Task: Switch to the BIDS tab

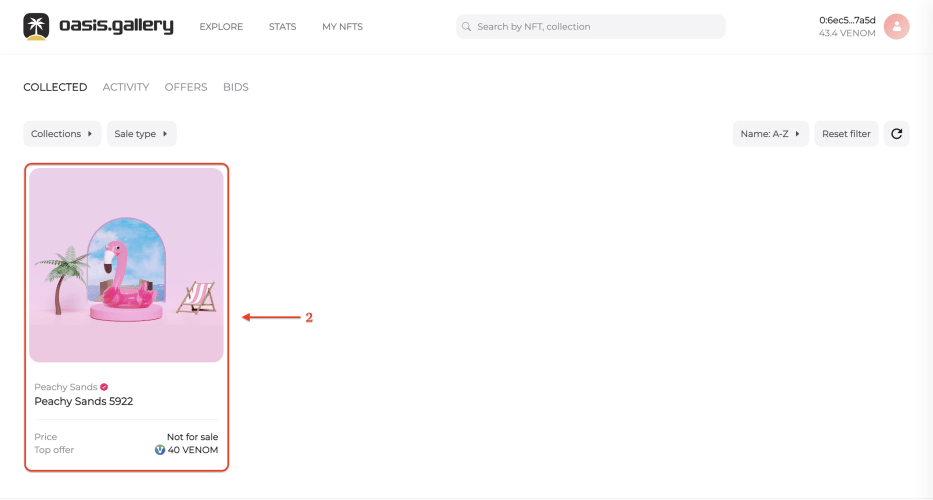Action: 236,87
